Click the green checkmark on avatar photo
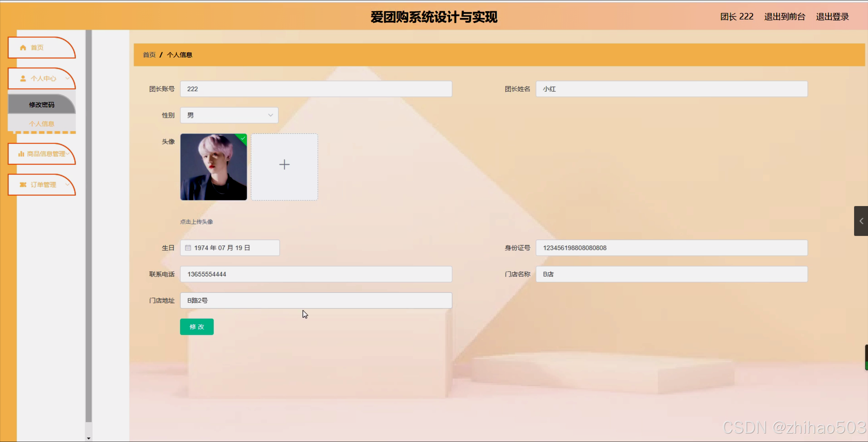This screenshot has height=442, width=868. pyautogui.click(x=243, y=138)
